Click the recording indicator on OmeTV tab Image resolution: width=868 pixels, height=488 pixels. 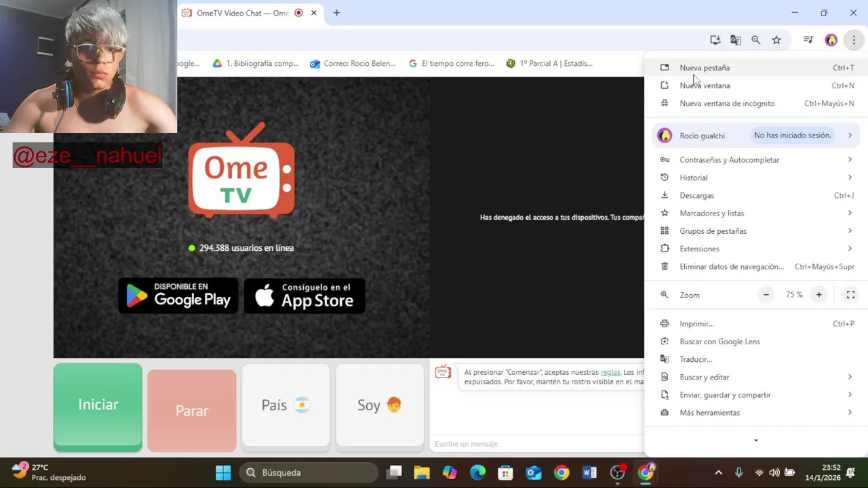tap(298, 13)
